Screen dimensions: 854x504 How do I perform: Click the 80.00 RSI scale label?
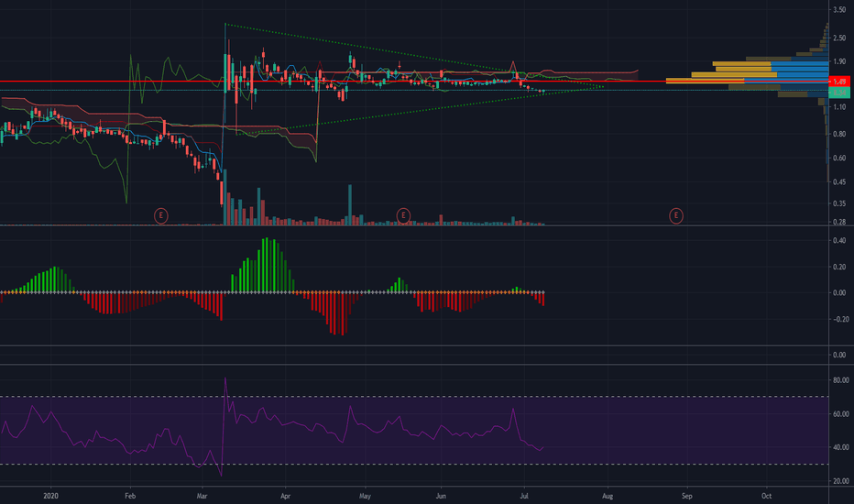pyautogui.click(x=841, y=380)
